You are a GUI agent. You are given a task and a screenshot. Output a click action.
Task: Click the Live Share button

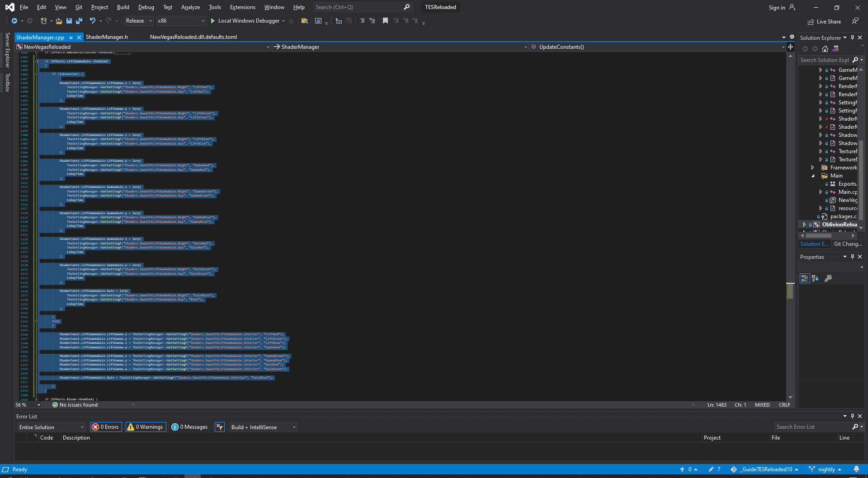click(x=824, y=22)
